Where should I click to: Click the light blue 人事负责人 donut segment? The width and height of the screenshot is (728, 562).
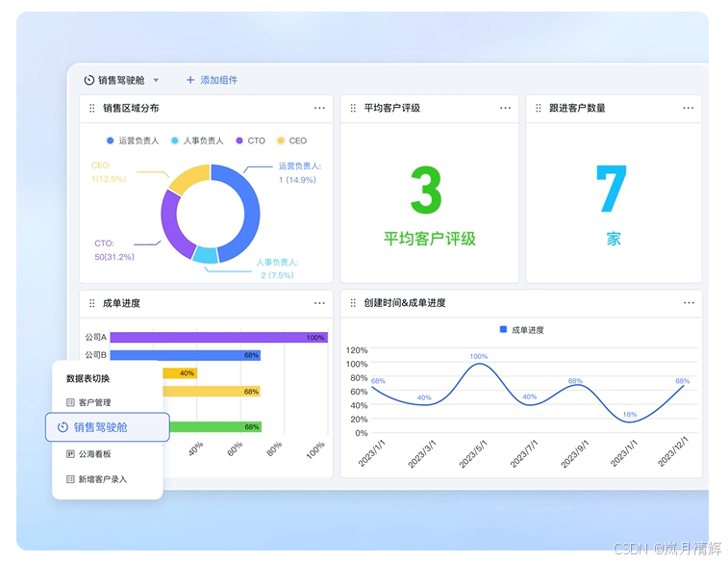(206, 254)
